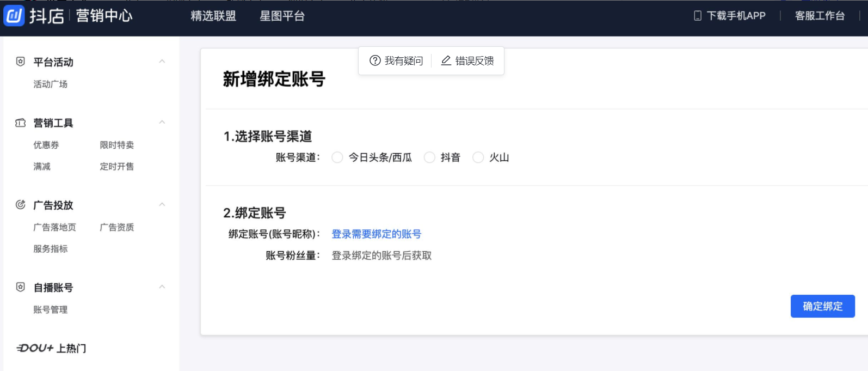Click the 抖店 logo icon

(x=14, y=16)
